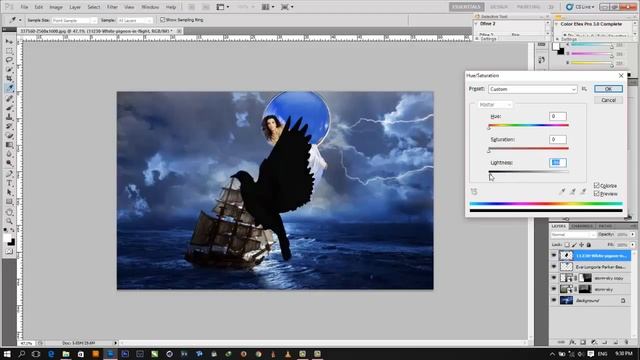Click the Add layer mask icon
The height and width of the screenshot is (360, 640).
583,342
